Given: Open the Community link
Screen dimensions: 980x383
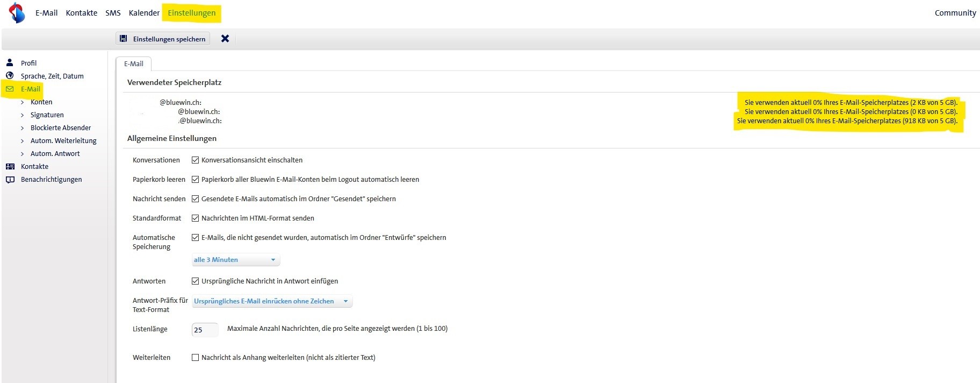Looking at the screenshot, I should 955,13.
